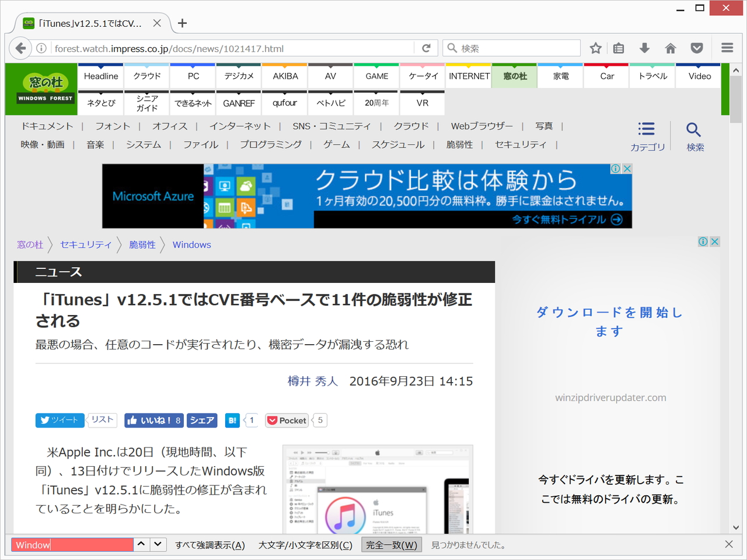Viewport: 747px width, 560px height.
Task: Open the Downloads panel
Action: [644, 48]
